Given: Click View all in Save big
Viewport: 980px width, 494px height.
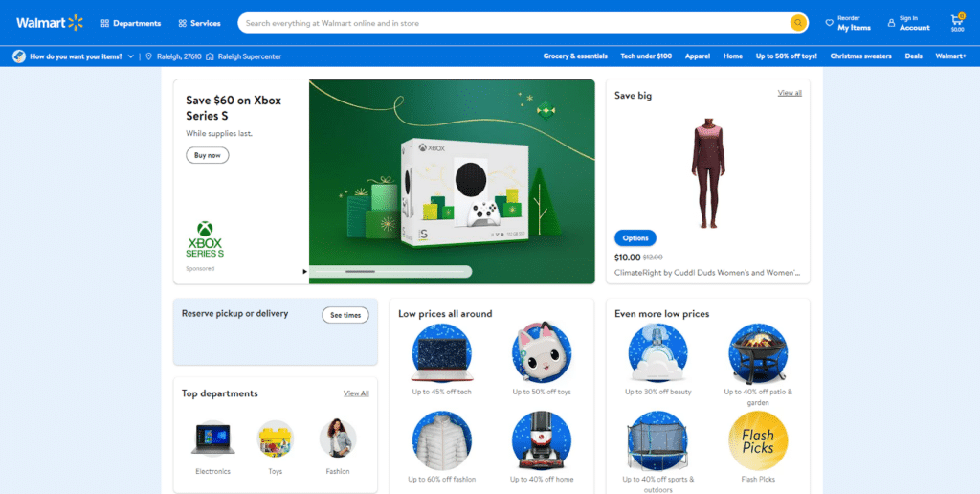Looking at the screenshot, I should (790, 93).
